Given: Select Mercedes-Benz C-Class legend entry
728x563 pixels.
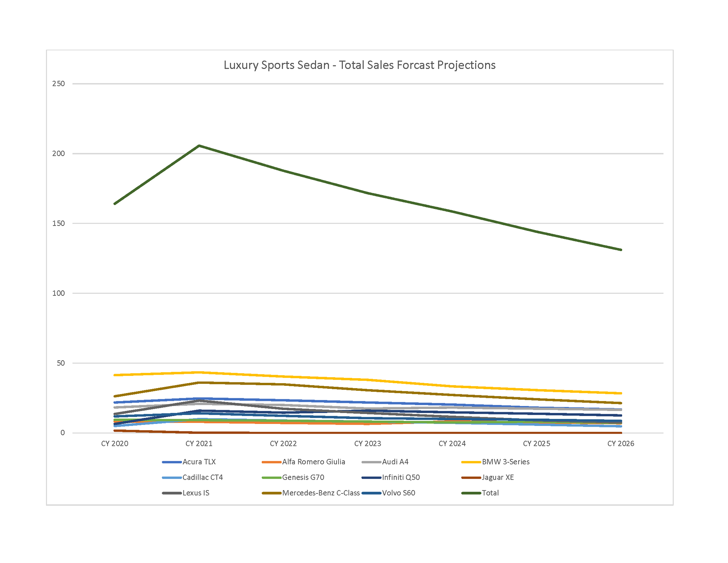Looking at the screenshot, I should point(321,493).
